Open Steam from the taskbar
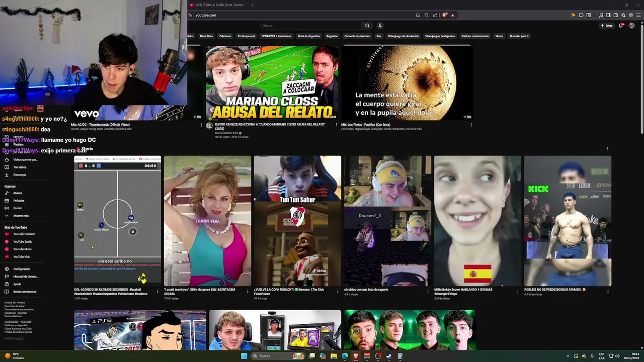 pos(389,356)
